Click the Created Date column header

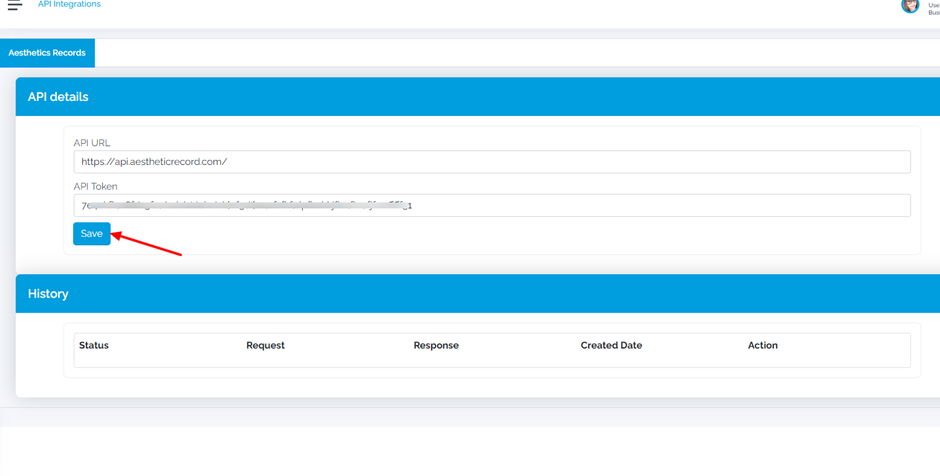click(x=611, y=345)
